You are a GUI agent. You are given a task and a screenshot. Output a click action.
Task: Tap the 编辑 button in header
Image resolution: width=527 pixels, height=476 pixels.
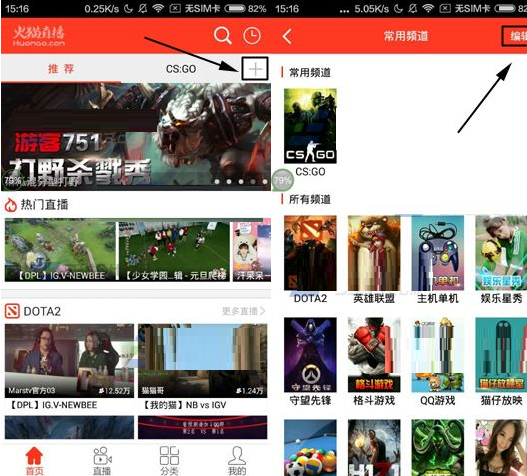click(515, 36)
